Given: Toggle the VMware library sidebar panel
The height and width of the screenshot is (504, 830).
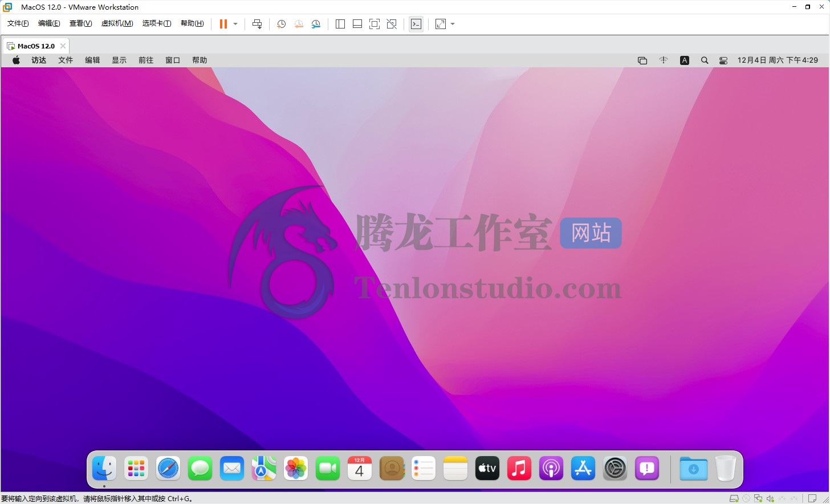Looking at the screenshot, I should coord(340,24).
